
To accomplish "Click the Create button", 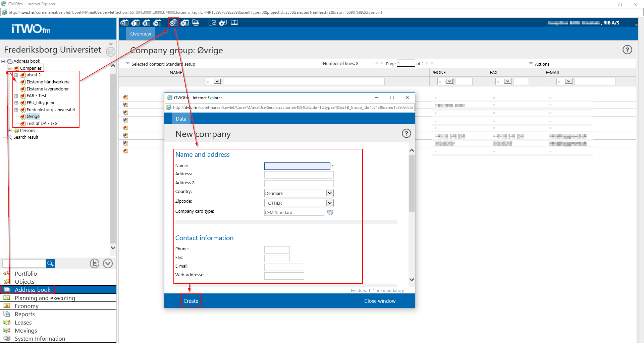I will pyautogui.click(x=191, y=301).
